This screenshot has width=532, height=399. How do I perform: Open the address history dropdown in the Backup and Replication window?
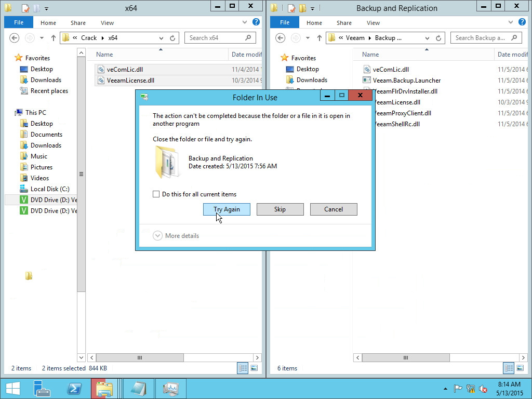point(427,38)
